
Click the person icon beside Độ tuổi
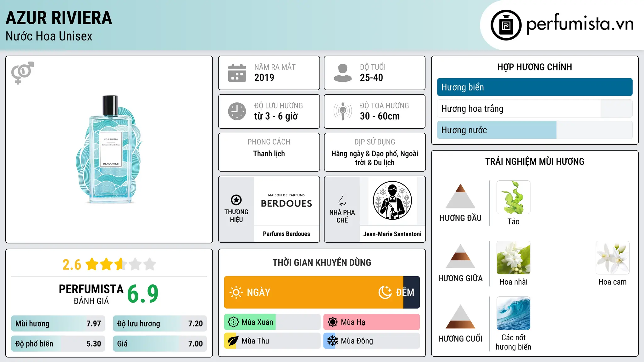pyautogui.click(x=342, y=73)
